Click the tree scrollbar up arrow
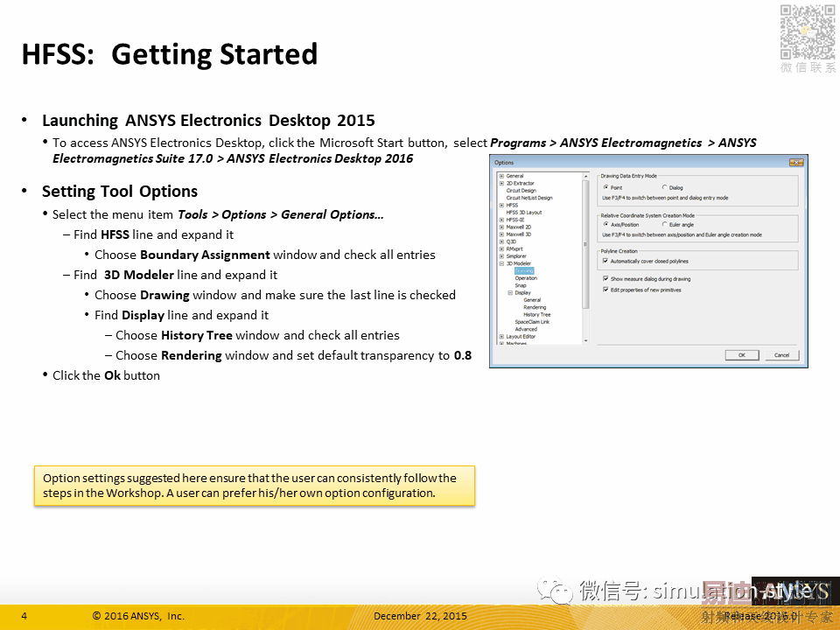 point(585,176)
